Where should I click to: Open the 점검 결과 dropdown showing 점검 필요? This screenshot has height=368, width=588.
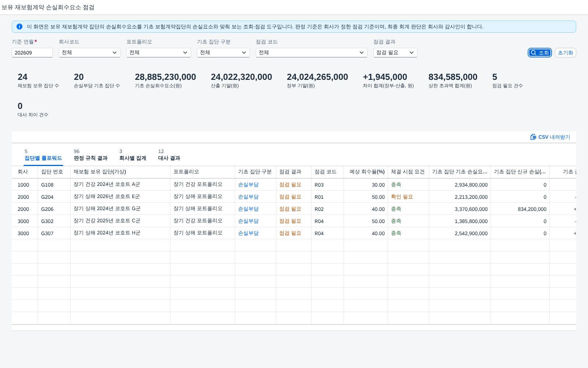click(395, 53)
